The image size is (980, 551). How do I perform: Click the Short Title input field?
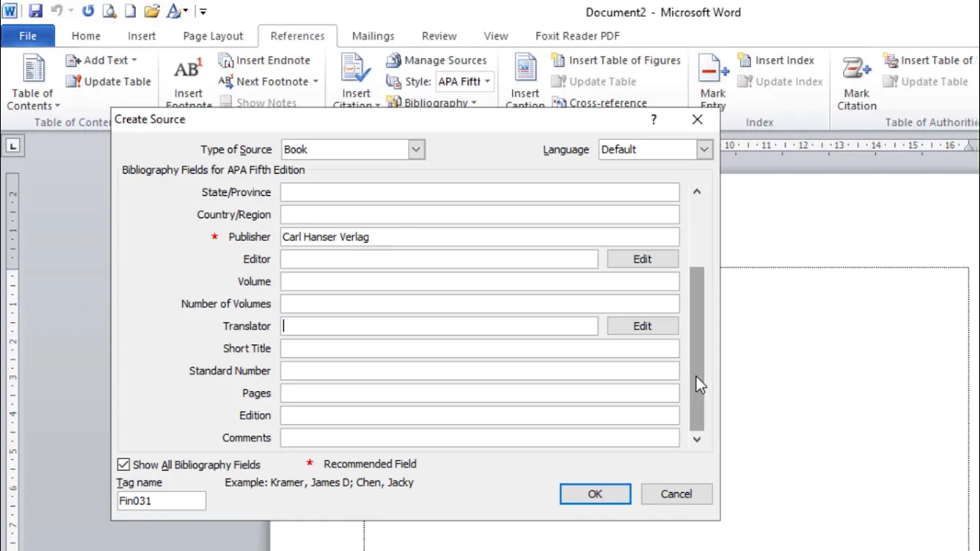(479, 348)
